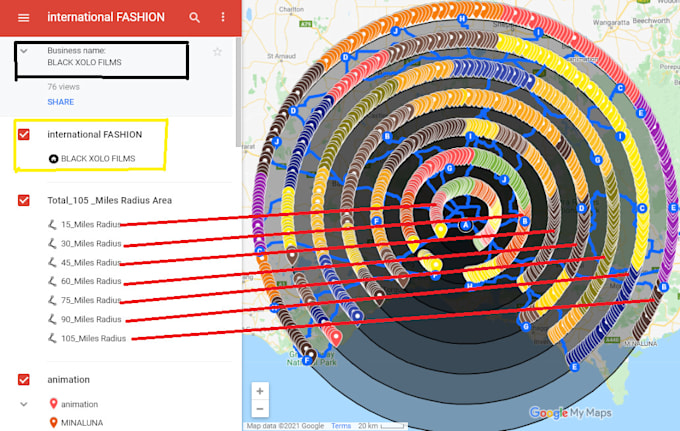The height and width of the screenshot is (431, 680).
Task: Zoom in on the map
Action: pyautogui.click(x=260, y=392)
